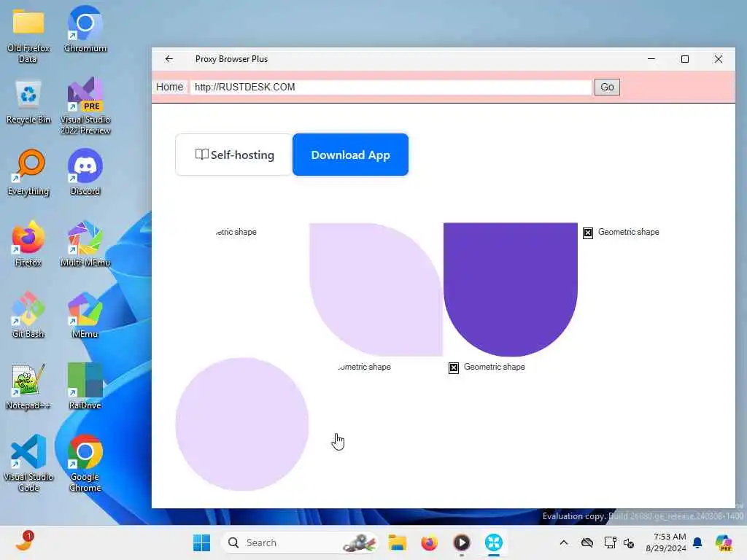Screen dimensions: 747x560
Task: Maximize the Proxy Browser Plus window
Action: click(684, 59)
